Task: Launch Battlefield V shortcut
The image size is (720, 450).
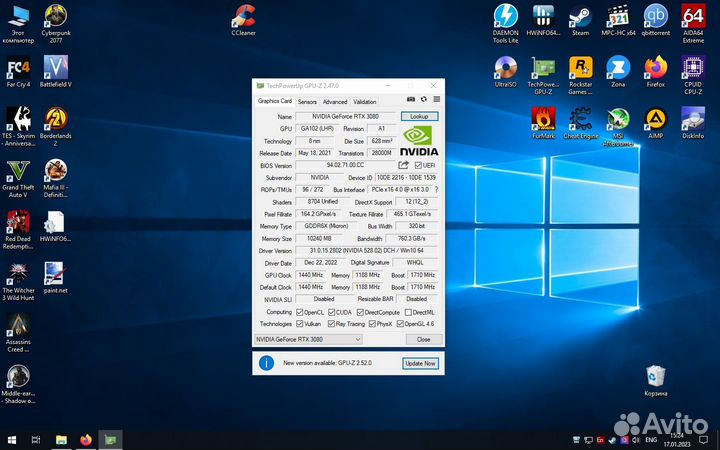Action: (x=56, y=72)
